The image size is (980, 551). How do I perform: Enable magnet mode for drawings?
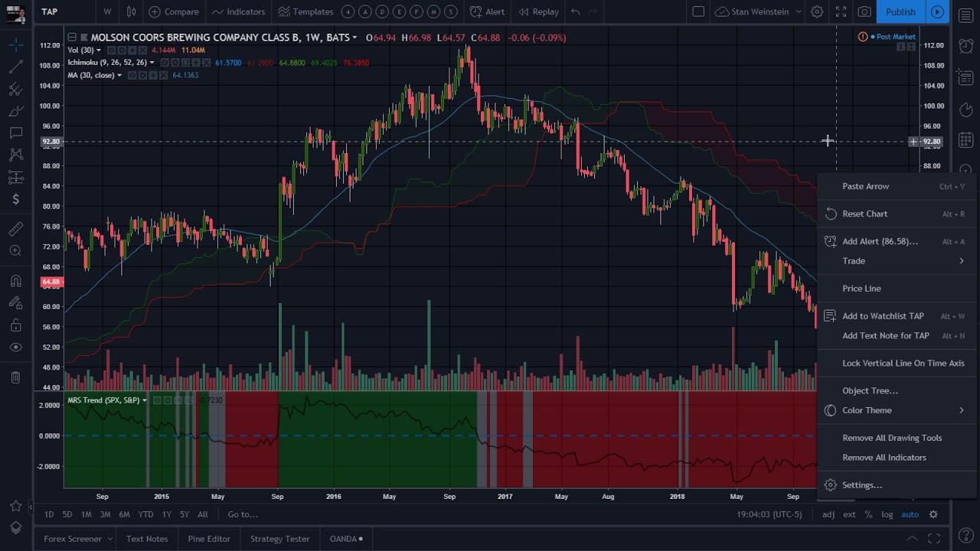tap(15, 281)
